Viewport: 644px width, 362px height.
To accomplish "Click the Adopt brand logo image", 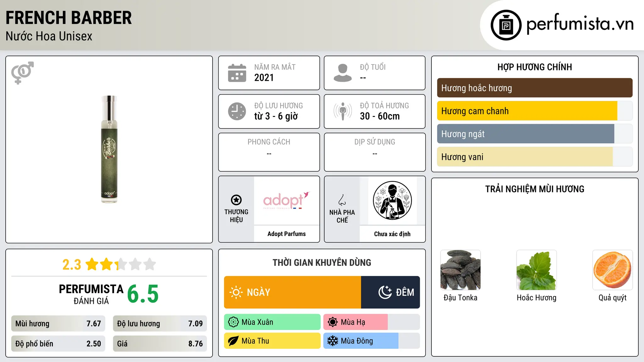I will pyautogui.click(x=286, y=200).
